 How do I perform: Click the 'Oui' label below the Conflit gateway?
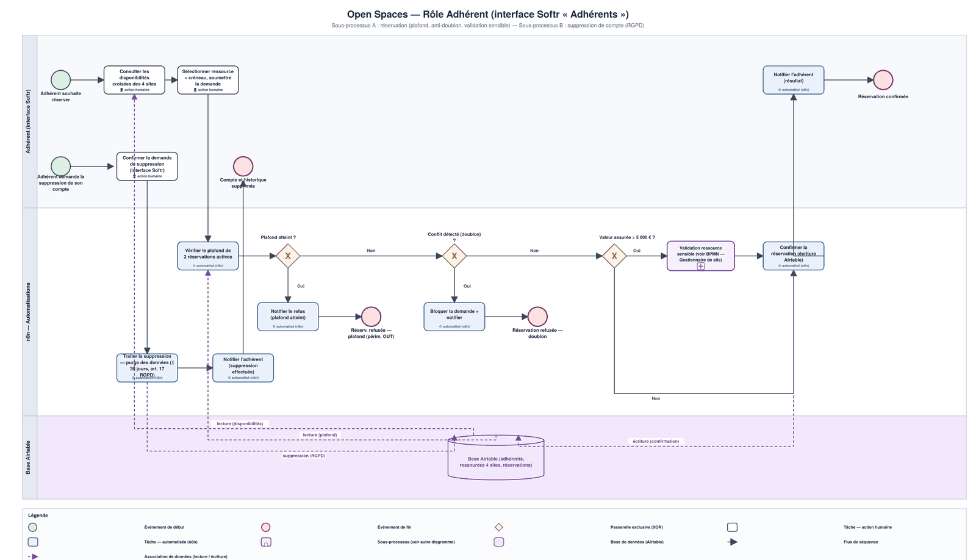(467, 286)
